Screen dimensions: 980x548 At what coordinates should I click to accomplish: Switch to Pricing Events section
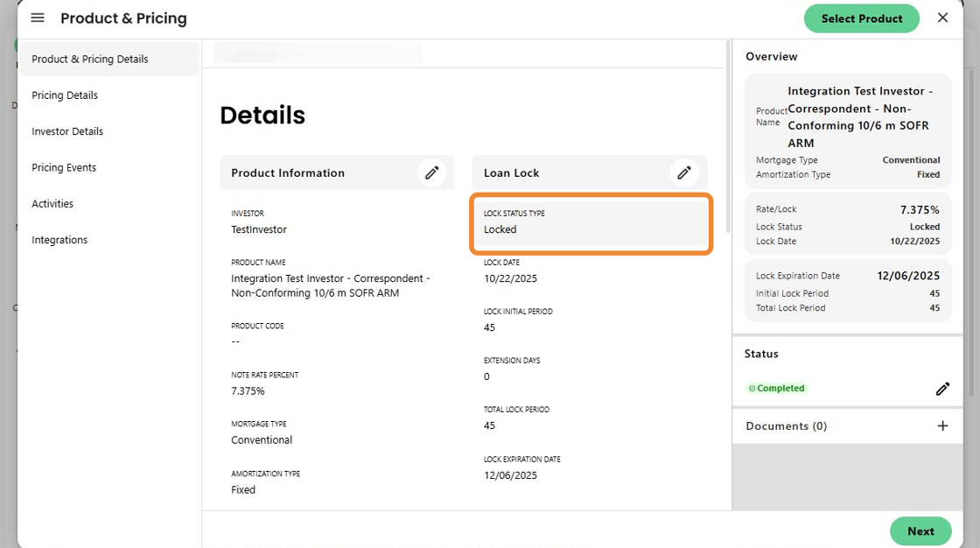(x=64, y=167)
